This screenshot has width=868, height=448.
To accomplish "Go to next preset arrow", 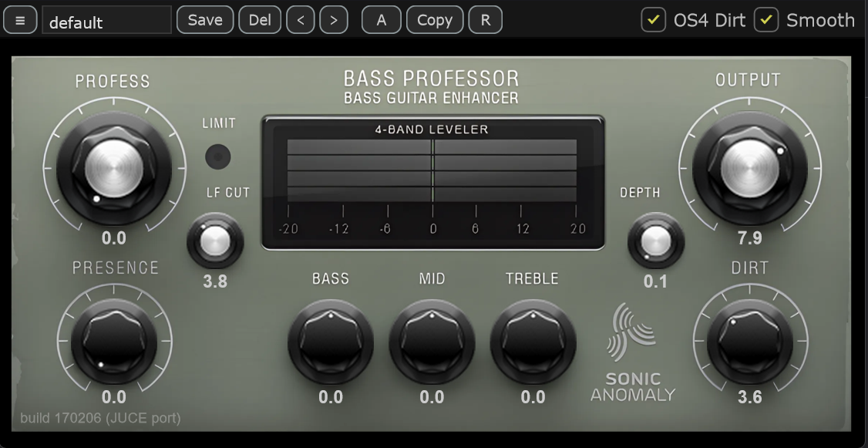I will click(334, 21).
